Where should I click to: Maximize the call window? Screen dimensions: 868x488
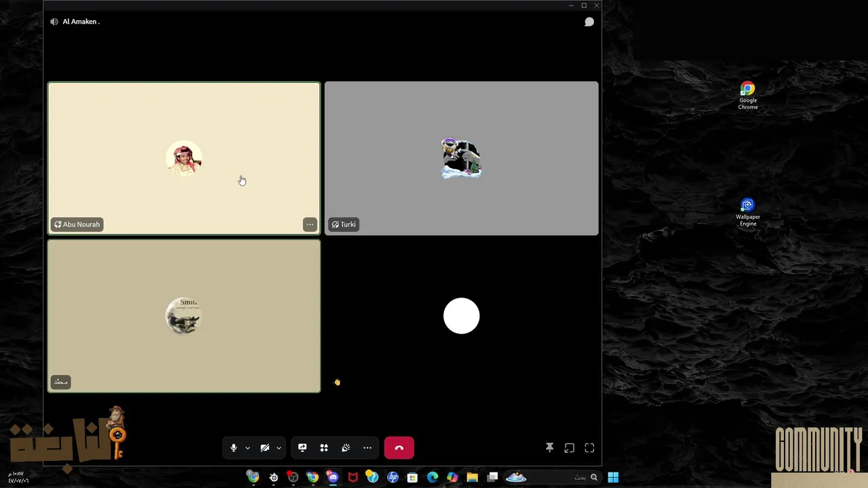584,5
